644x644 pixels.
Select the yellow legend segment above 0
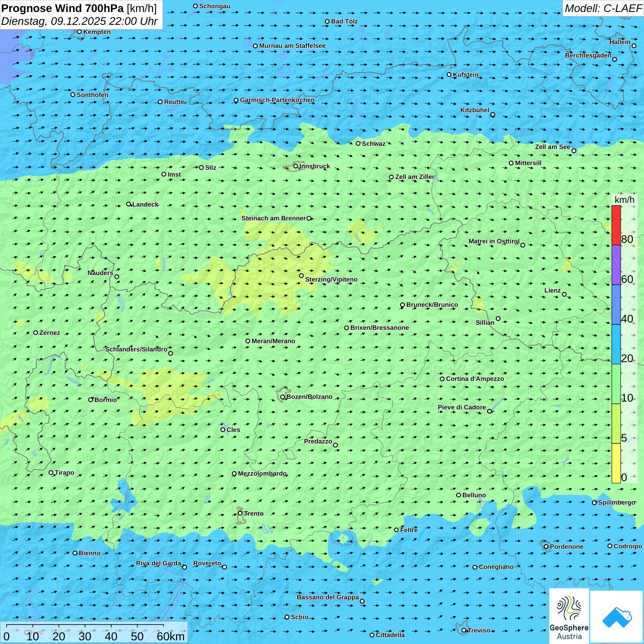tap(616, 463)
